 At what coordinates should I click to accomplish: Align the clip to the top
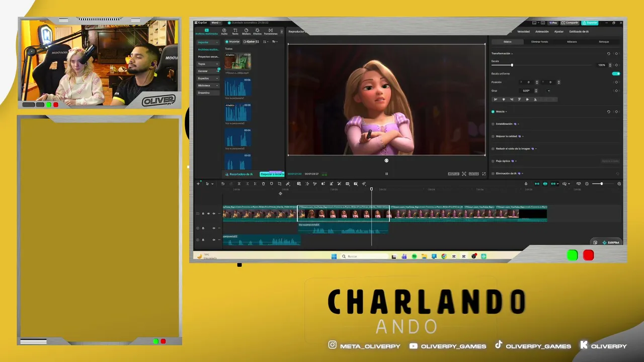coord(519,100)
